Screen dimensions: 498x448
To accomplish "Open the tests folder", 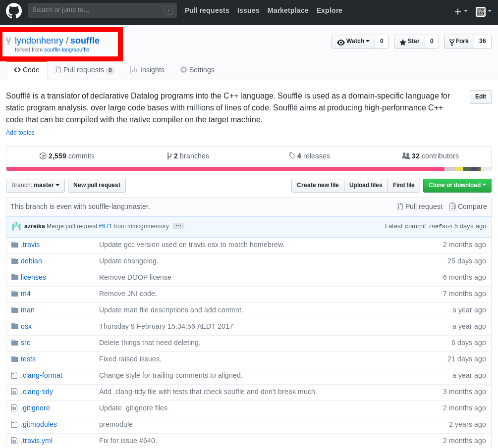I will 28,359.
